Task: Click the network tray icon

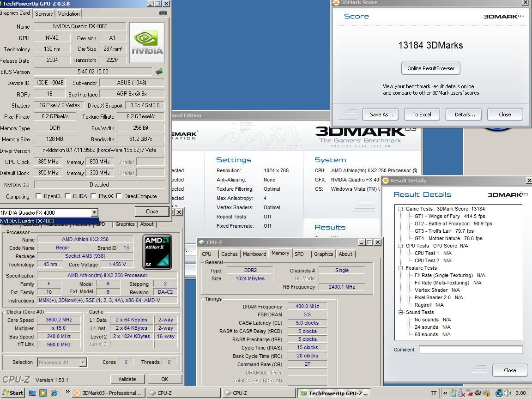Action: tap(499, 393)
